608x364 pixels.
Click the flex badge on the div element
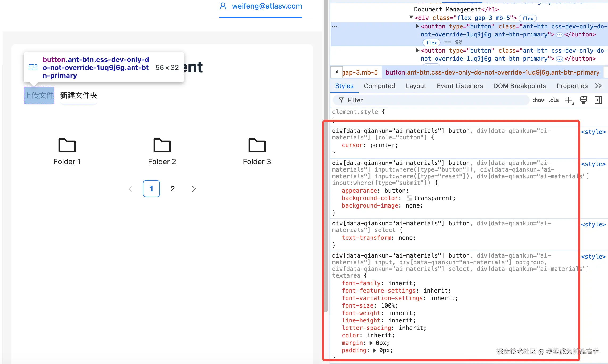point(527,18)
